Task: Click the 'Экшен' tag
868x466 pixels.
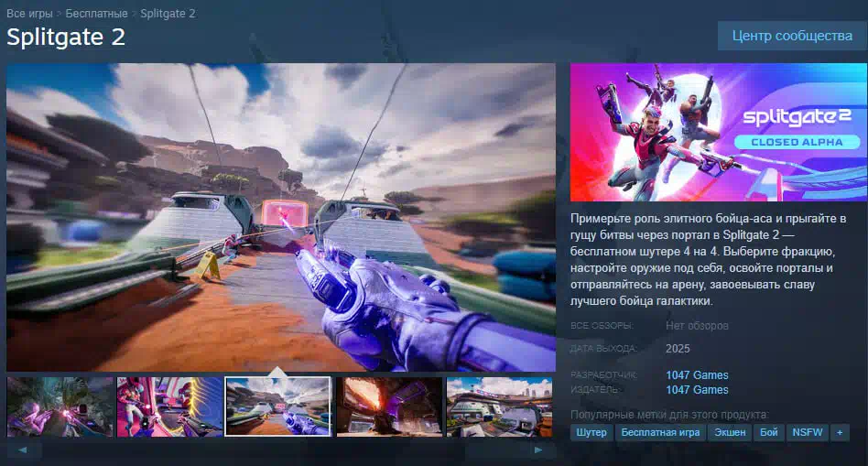Action: point(730,432)
